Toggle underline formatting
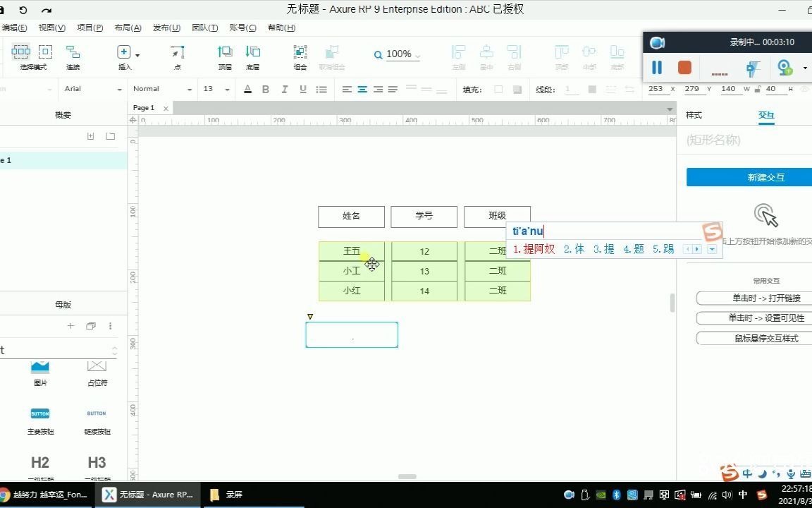This screenshot has height=508, width=812. [303, 89]
